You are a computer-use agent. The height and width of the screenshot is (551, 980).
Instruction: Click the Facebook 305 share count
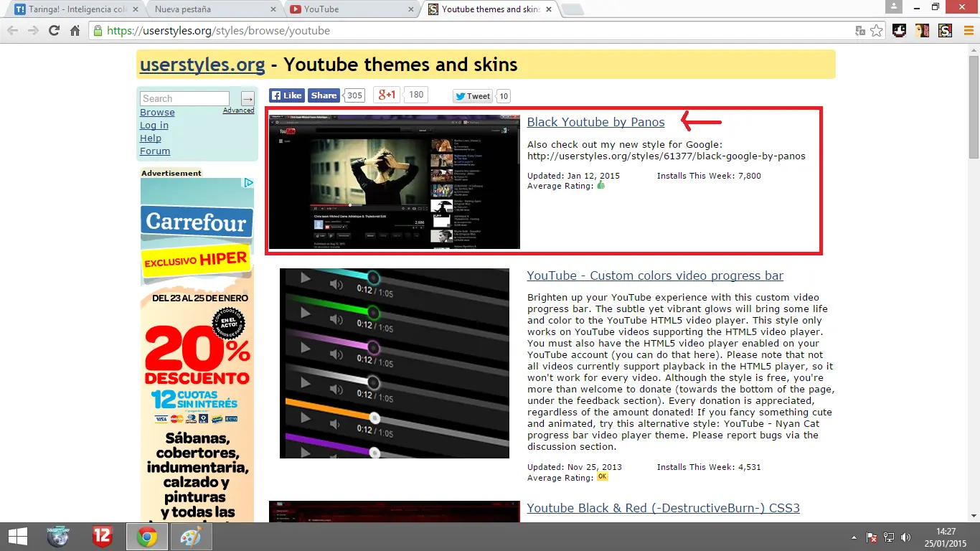(x=354, y=95)
